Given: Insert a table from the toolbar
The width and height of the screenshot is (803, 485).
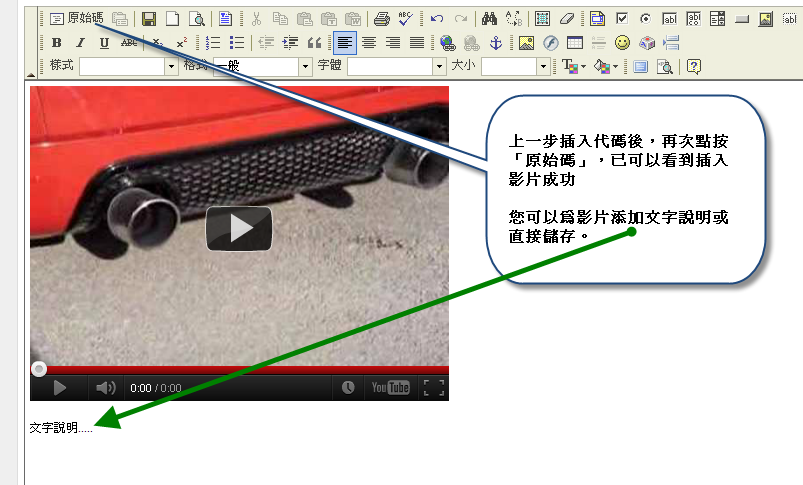Looking at the screenshot, I should click(x=574, y=43).
